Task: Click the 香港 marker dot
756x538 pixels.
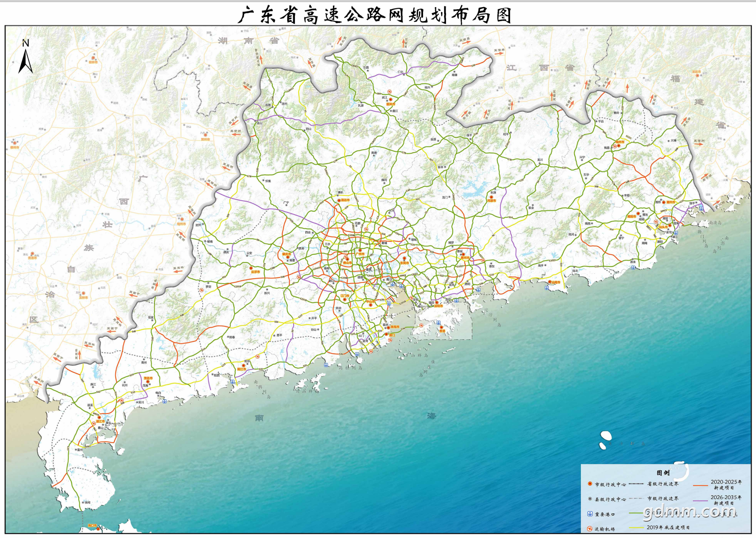Action: pyautogui.click(x=441, y=328)
